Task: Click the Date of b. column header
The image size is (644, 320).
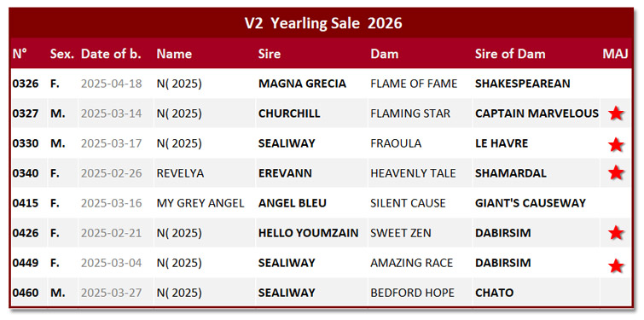Action: coord(111,54)
